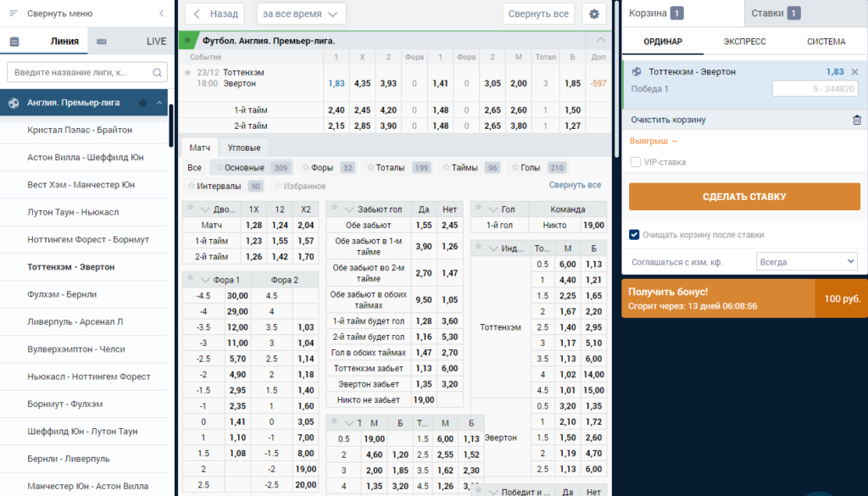Show the Все filter
The width and height of the screenshot is (868, 496).
click(x=194, y=168)
